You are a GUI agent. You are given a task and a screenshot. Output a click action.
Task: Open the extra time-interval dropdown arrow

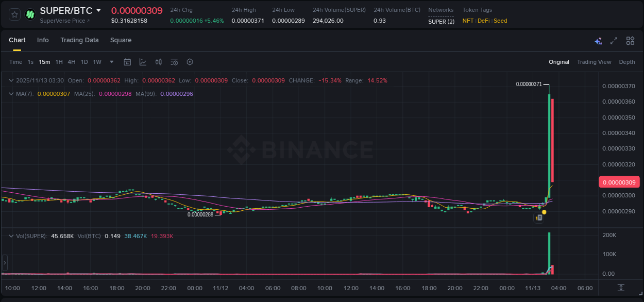point(111,62)
